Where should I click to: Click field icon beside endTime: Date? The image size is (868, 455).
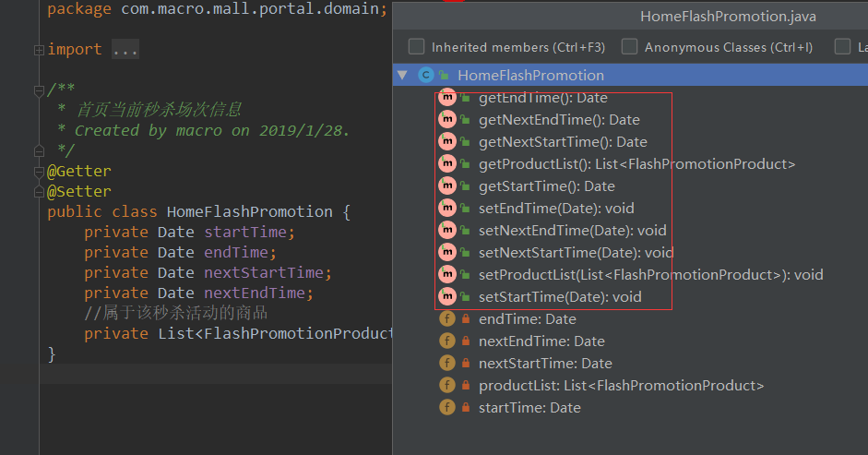point(447,319)
